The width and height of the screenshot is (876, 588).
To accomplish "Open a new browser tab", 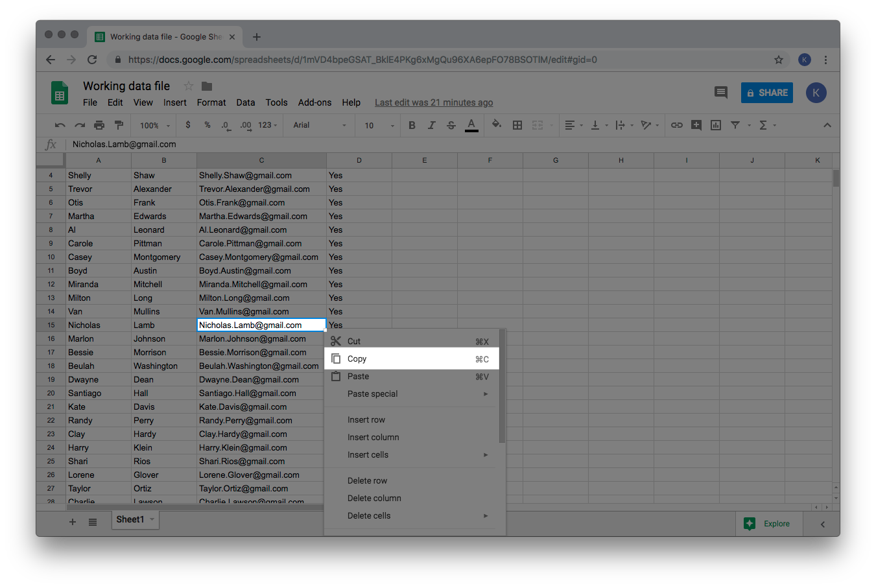I will [x=257, y=37].
